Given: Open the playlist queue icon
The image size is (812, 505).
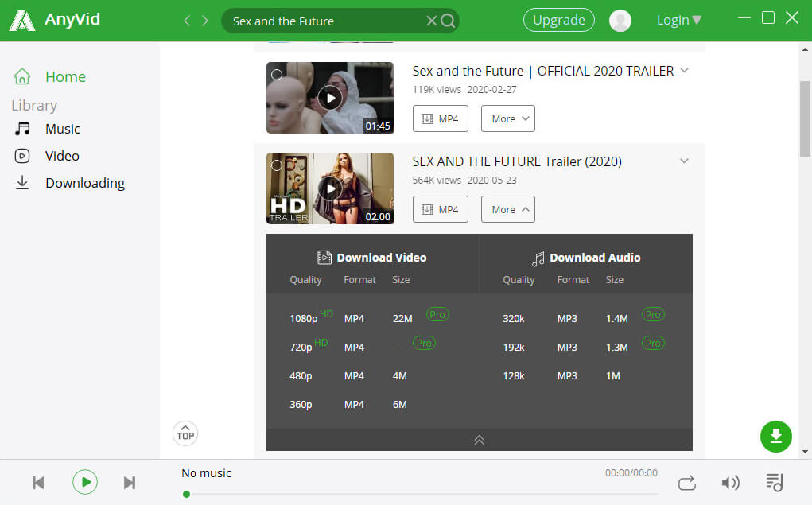Looking at the screenshot, I should (775, 483).
